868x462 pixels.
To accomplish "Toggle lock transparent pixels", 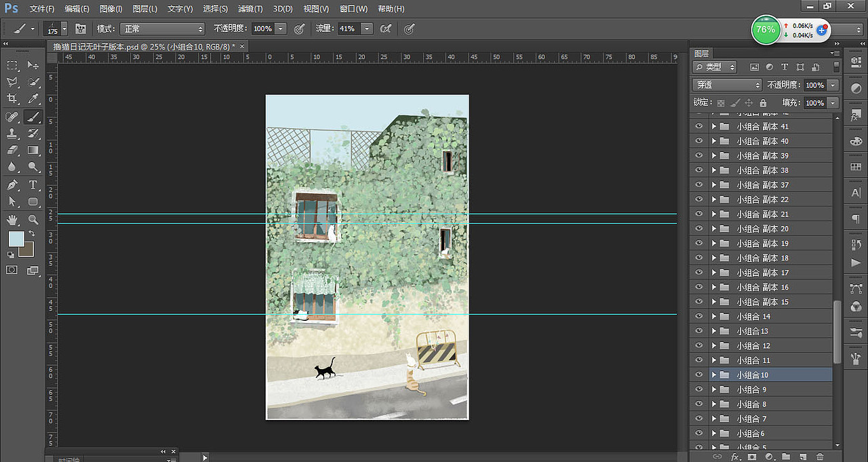I will point(721,103).
